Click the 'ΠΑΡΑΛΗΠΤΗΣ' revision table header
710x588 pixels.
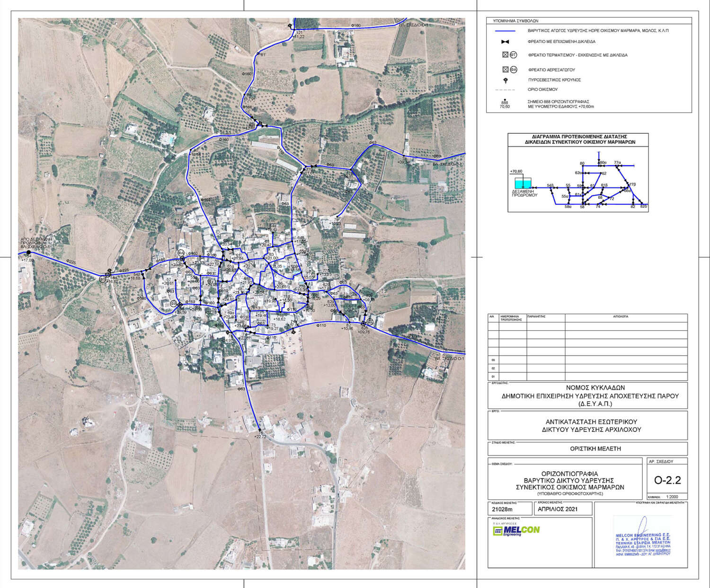click(x=536, y=316)
